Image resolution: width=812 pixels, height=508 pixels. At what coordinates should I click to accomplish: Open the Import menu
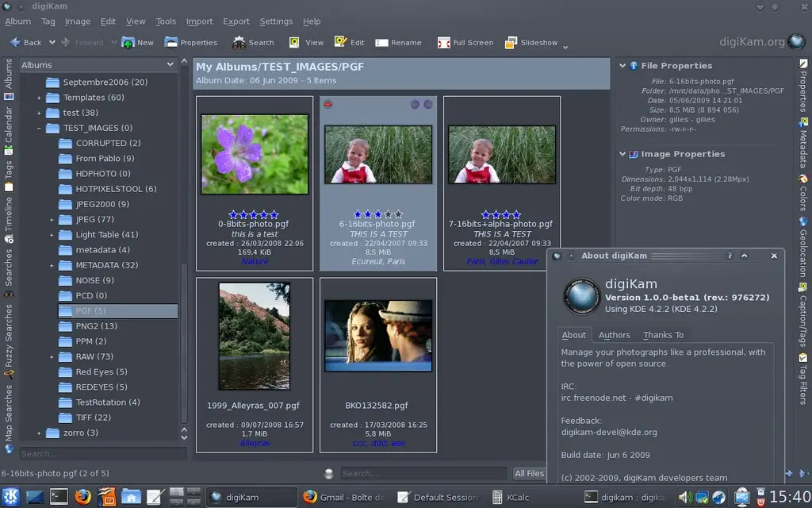click(199, 21)
